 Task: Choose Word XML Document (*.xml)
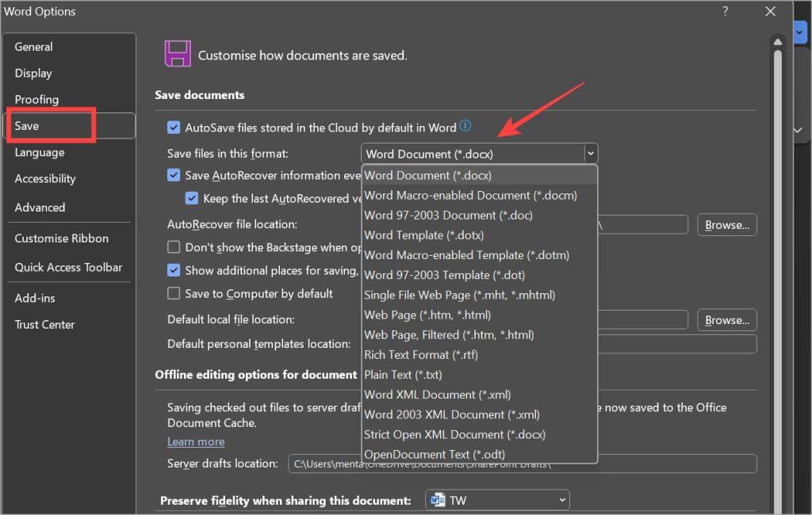tap(479, 395)
